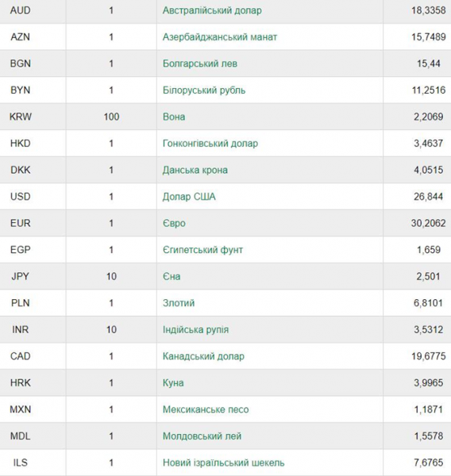
Task: Click the rate value 6,8101
Action: [428, 303]
